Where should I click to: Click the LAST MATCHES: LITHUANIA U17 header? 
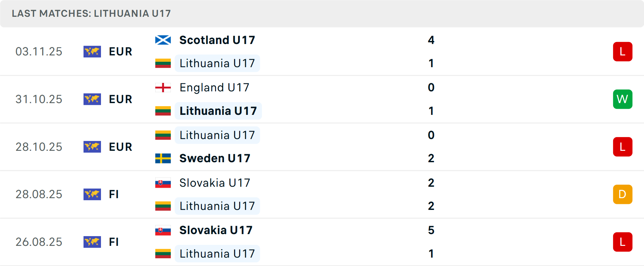(91, 13)
